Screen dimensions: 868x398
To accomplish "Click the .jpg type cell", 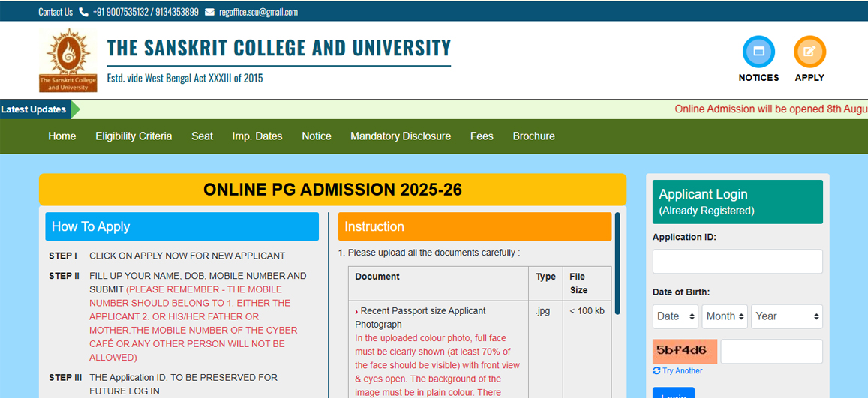I will tap(543, 311).
